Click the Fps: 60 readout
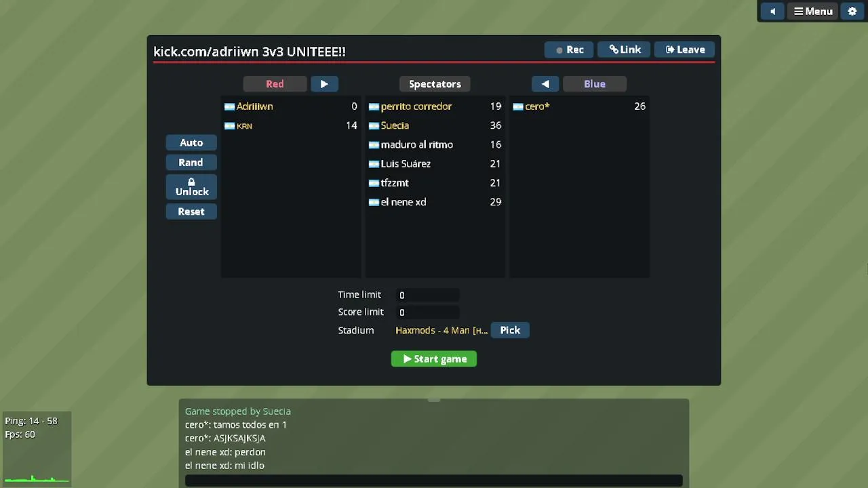Image resolution: width=868 pixels, height=488 pixels. point(20,434)
